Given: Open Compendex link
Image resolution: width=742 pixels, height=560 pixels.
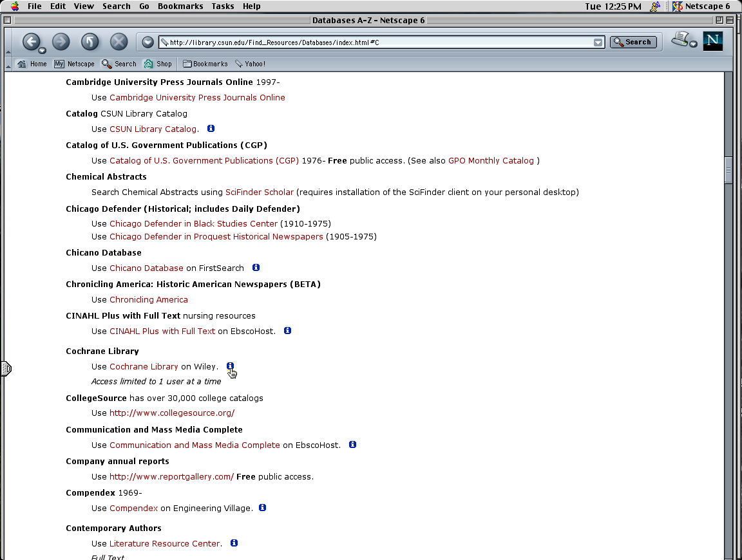Looking at the screenshot, I should pyautogui.click(x=133, y=509).
